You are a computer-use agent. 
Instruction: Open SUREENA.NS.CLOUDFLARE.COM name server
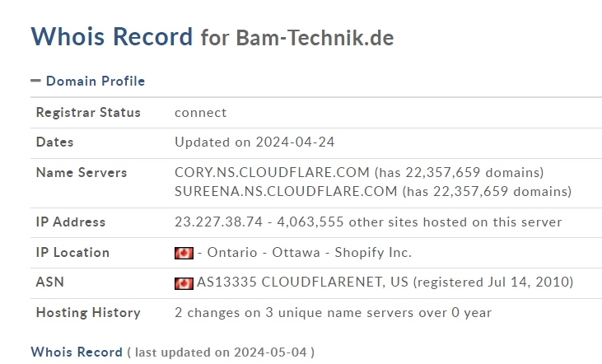(x=286, y=191)
